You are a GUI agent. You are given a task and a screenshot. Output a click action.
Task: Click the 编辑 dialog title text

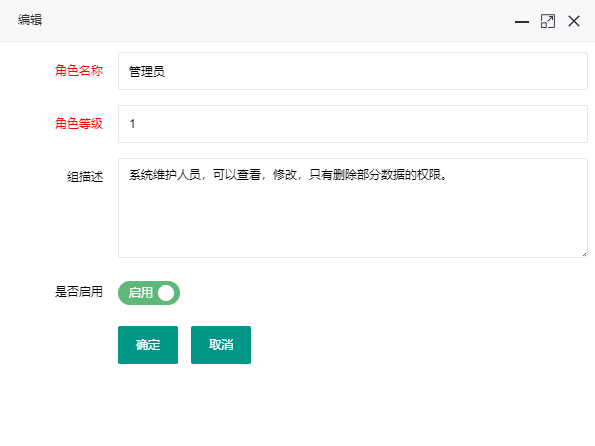(30, 20)
